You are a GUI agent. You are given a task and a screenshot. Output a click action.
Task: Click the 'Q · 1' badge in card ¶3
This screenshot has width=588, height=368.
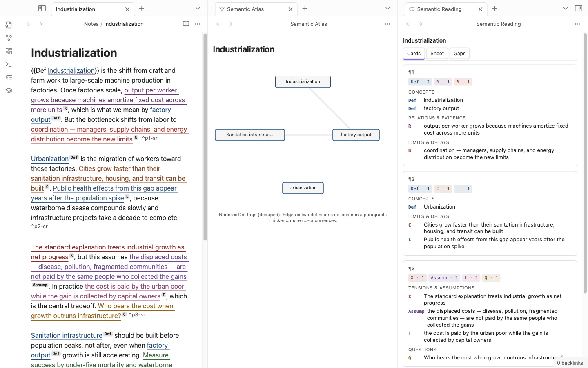tap(491, 278)
